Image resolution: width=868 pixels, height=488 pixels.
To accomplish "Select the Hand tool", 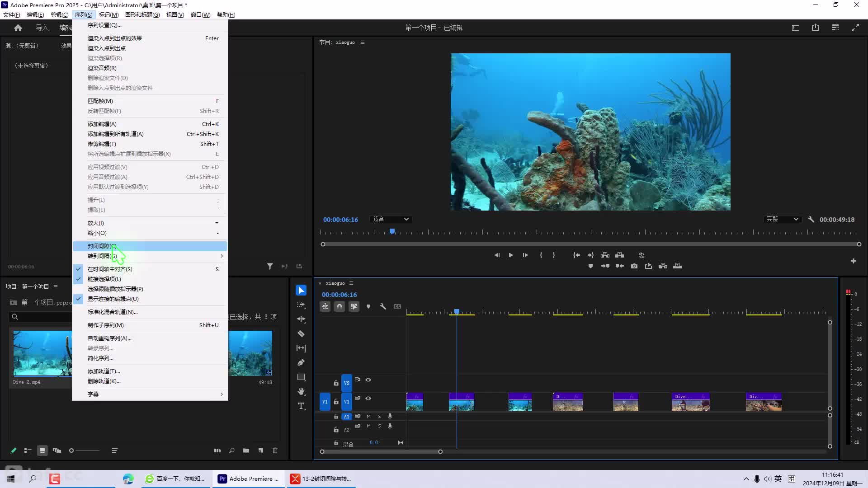I will tap(301, 392).
